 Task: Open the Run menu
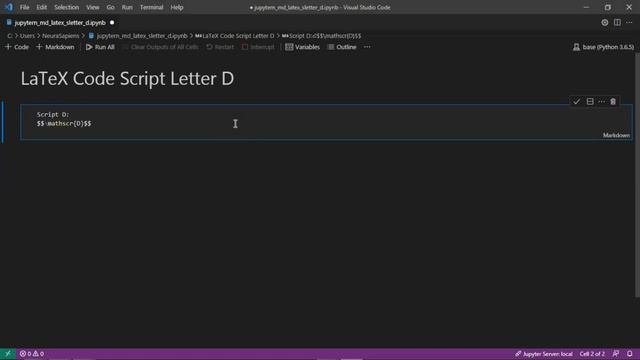(127, 7)
